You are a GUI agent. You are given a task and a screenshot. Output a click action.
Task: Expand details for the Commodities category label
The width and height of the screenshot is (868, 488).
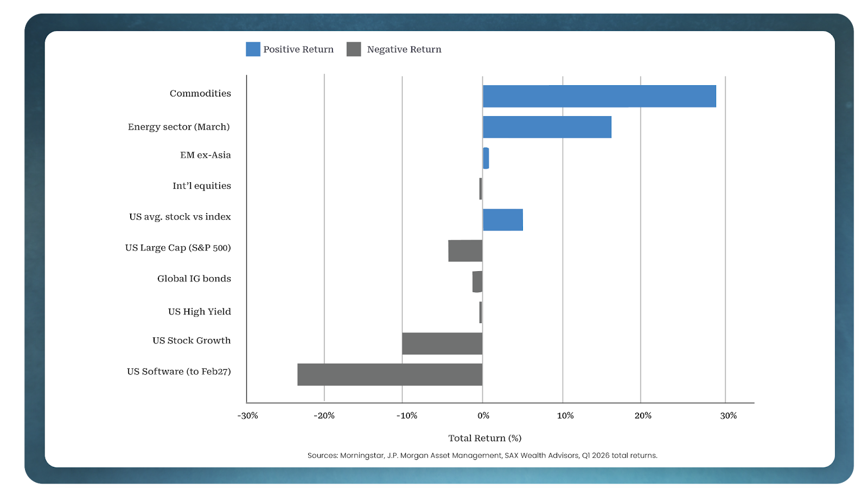[200, 93]
